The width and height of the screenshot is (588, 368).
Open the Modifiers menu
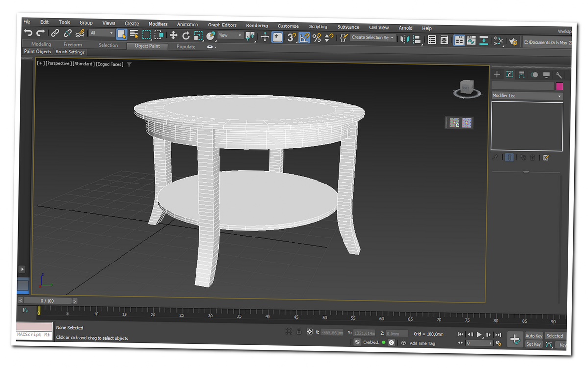tap(158, 24)
